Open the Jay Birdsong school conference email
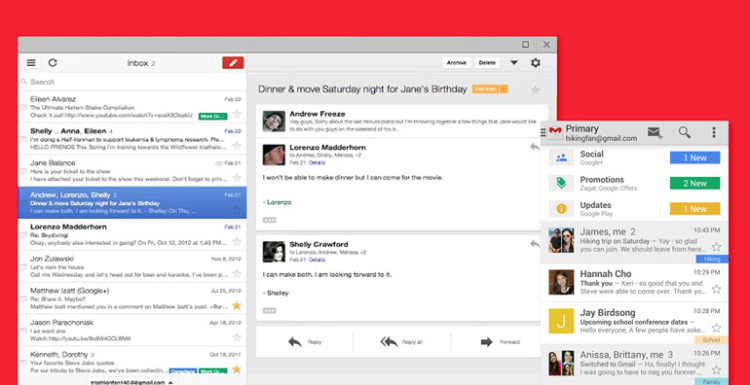Image resolution: width=750 pixels, height=385 pixels. (634, 323)
